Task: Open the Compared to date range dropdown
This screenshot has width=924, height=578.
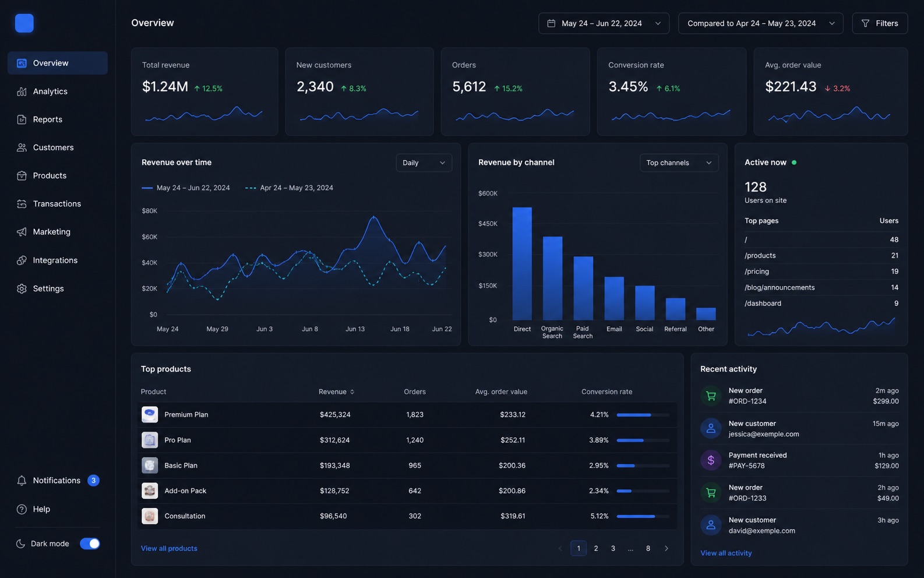Action: pyautogui.click(x=760, y=23)
